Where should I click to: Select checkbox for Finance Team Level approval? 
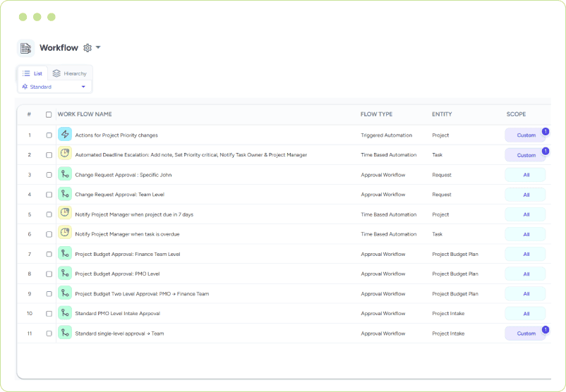click(x=49, y=255)
